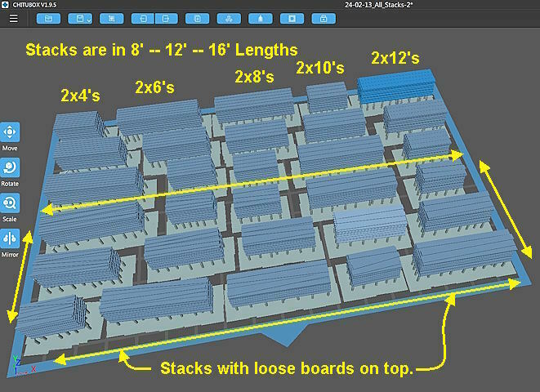Click the CHITUBOX app logo icon
The width and height of the screenshot is (540, 392).
coord(5,4)
